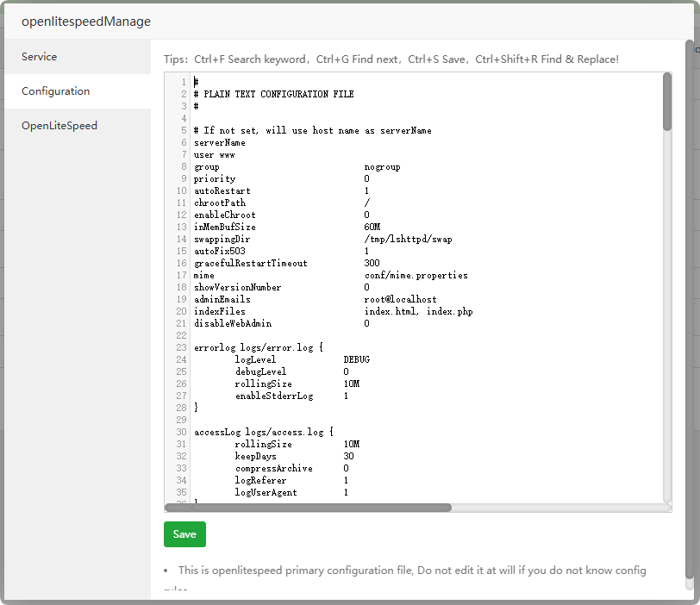The image size is (700, 605).
Task: Click the 'enableStderrLog' setting name
Action: click(x=274, y=396)
